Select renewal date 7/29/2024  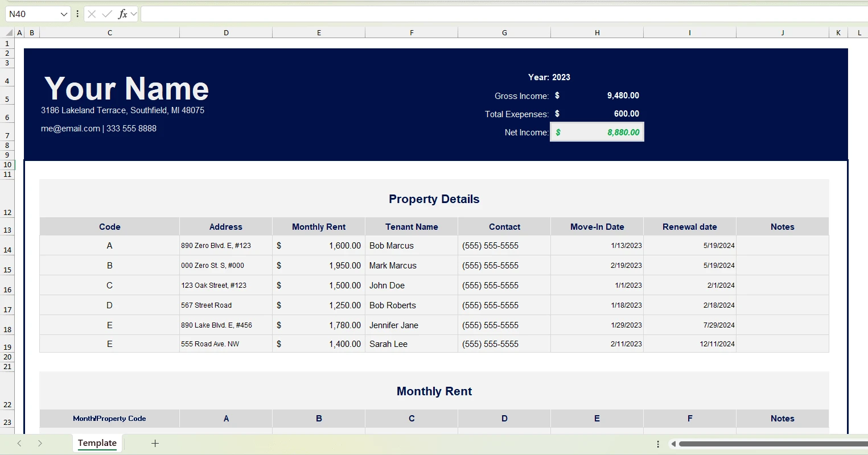[690, 325]
